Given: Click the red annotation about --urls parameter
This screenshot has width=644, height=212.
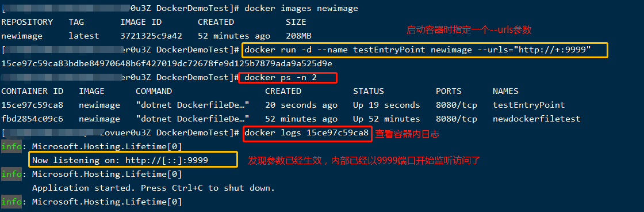Looking at the screenshot, I should [x=469, y=29].
